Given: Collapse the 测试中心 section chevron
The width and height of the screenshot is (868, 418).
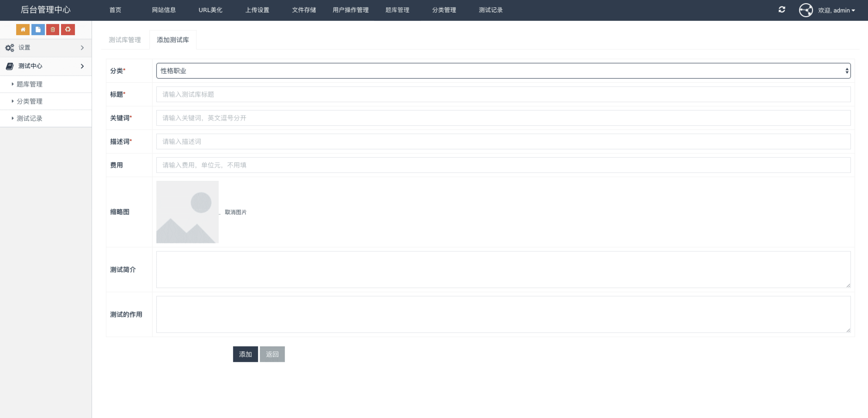Looking at the screenshot, I should (x=82, y=66).
